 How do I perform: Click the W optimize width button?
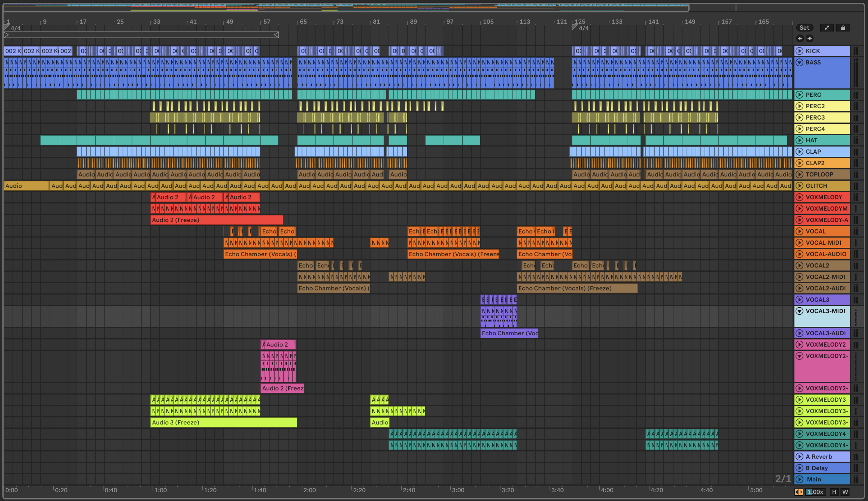845,492
